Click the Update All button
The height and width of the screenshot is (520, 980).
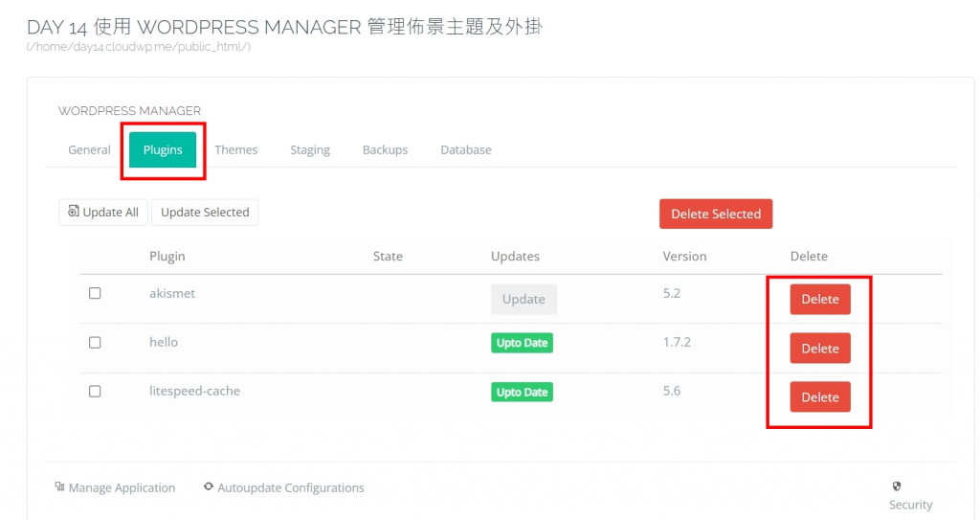point(103,213)
